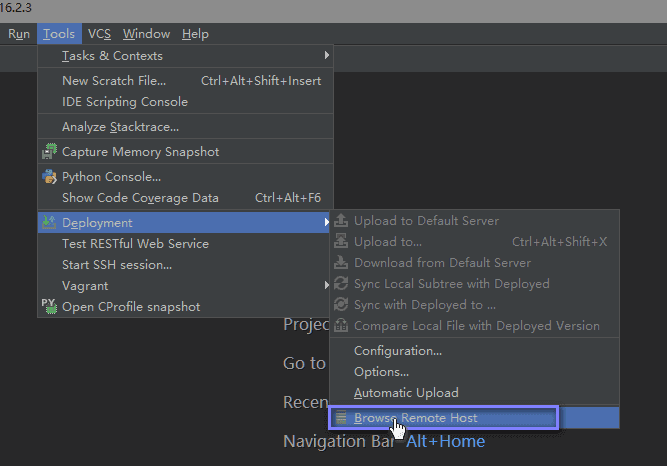667x466 pixels.
Task: Open the Window menu
Action: point(146,34)
